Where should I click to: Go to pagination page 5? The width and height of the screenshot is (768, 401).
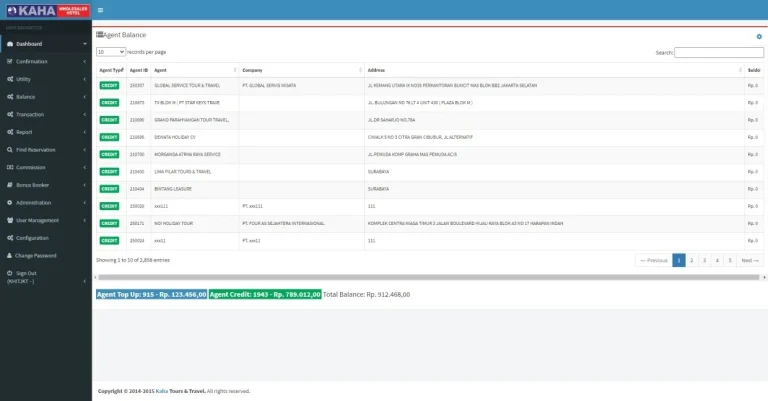pyautogui.click(x=730, y=260)
